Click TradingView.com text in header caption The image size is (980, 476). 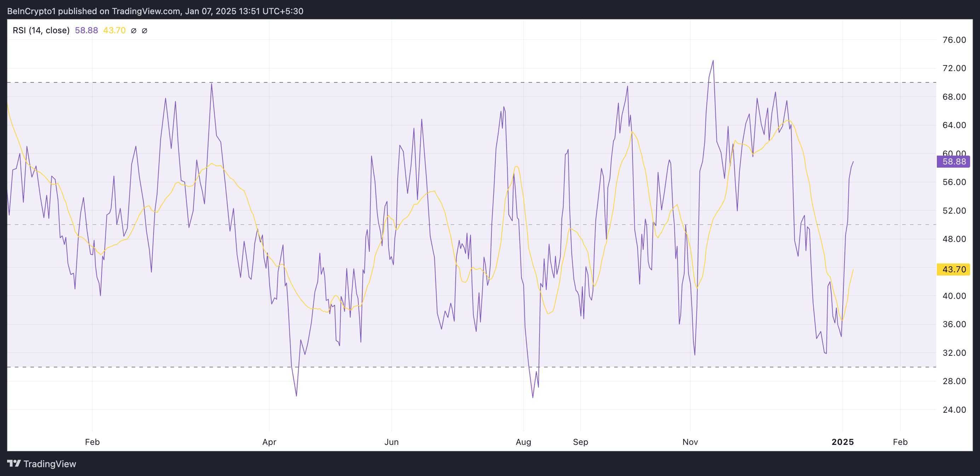pos(146,11)
